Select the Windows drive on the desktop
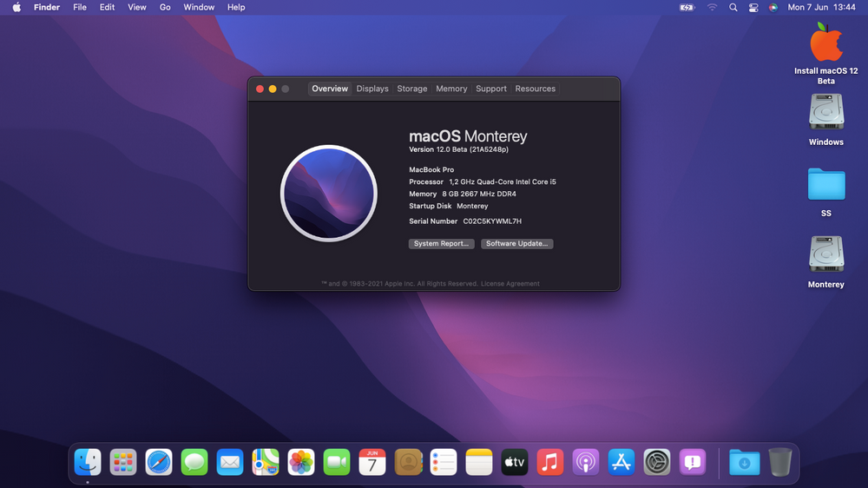Screen dimensions: 868x488 click(x=826, y=119)
